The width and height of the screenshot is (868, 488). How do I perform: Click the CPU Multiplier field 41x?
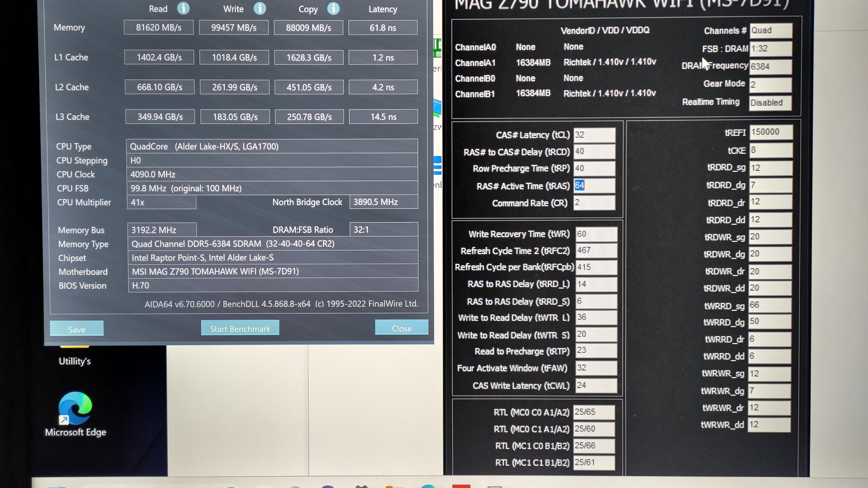pyautogui.click(x=161, y=202)
